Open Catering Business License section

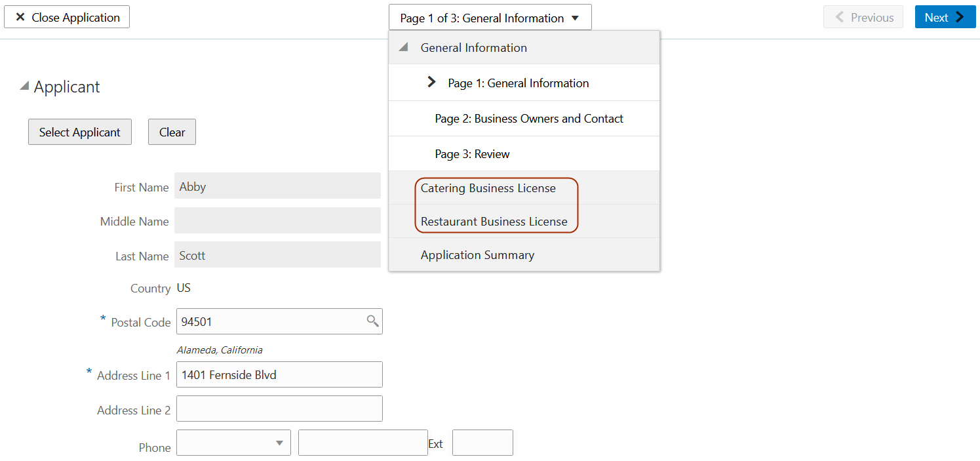[x=488, y=188]
